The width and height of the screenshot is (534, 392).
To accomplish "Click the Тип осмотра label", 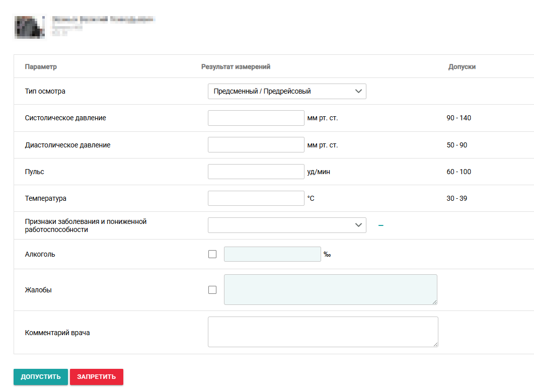I will [45, 91].
